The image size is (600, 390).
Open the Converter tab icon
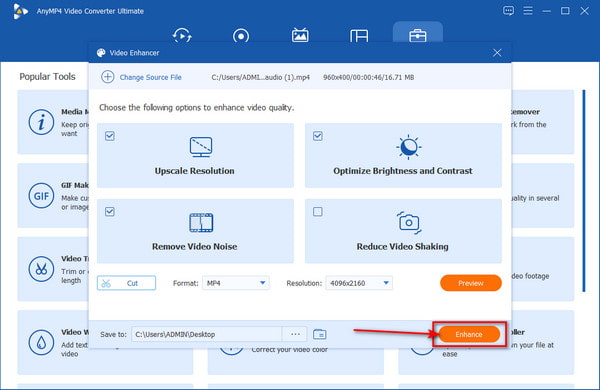coord(182,36)
